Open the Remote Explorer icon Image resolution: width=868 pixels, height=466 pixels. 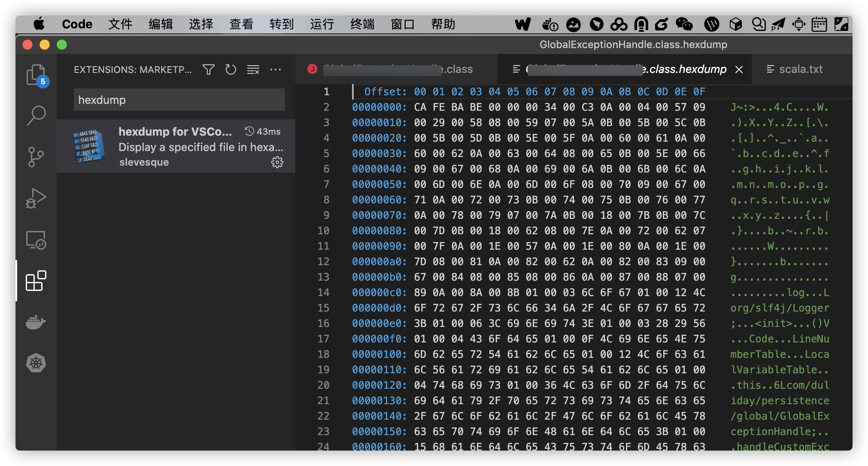[x=36, y=240]
